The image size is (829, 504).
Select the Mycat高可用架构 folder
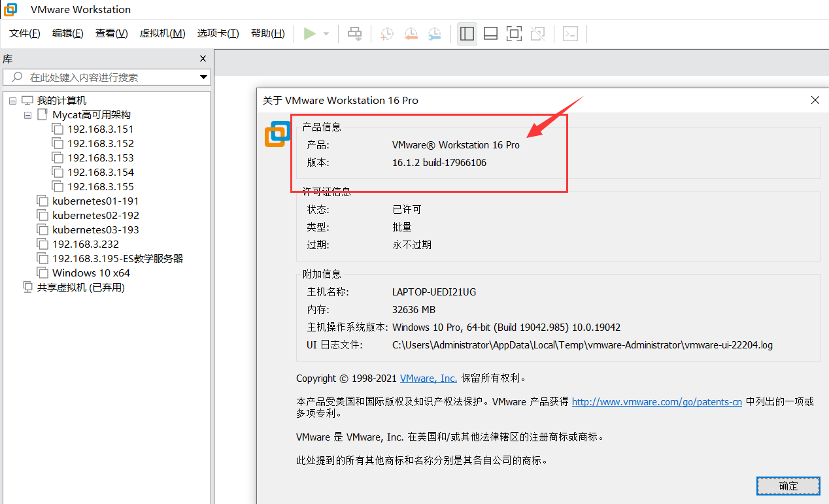pos(92,115)
